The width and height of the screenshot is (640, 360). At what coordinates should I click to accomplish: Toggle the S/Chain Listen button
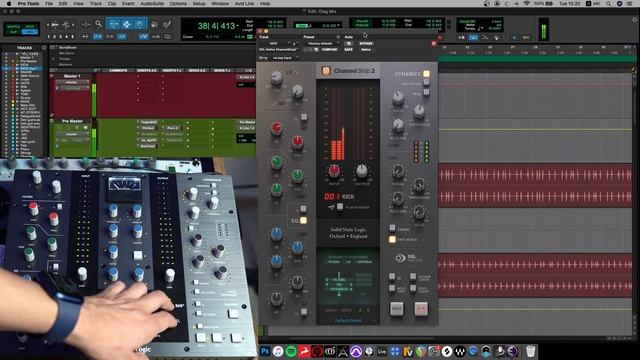point(413,277)
